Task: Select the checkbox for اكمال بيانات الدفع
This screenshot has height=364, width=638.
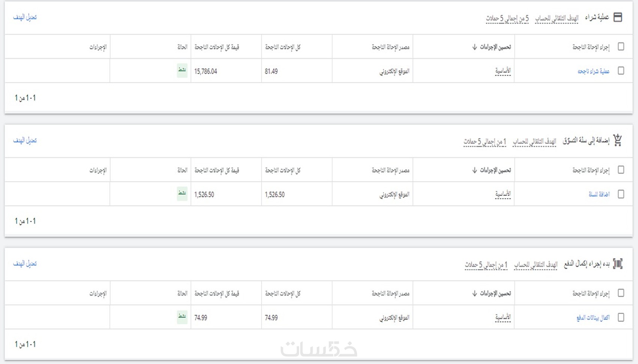Action: [621, 317]
